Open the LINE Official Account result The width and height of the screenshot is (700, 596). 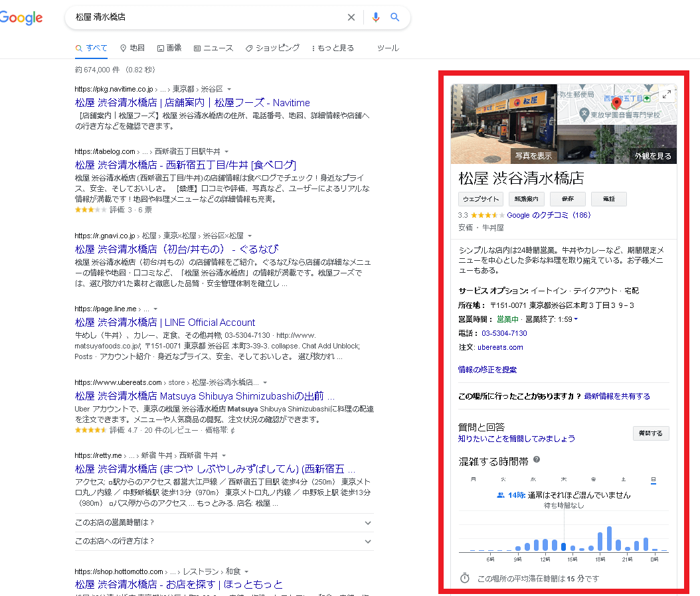[165, 323]
